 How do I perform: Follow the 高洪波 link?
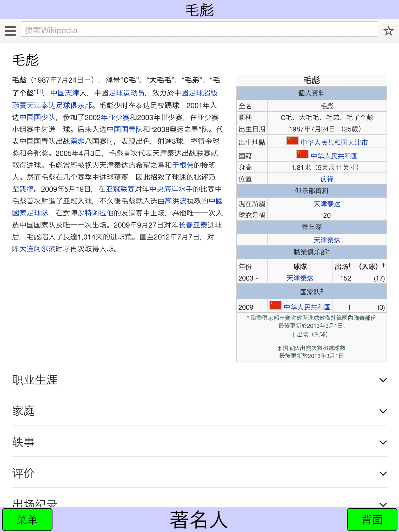coord(176,201)
